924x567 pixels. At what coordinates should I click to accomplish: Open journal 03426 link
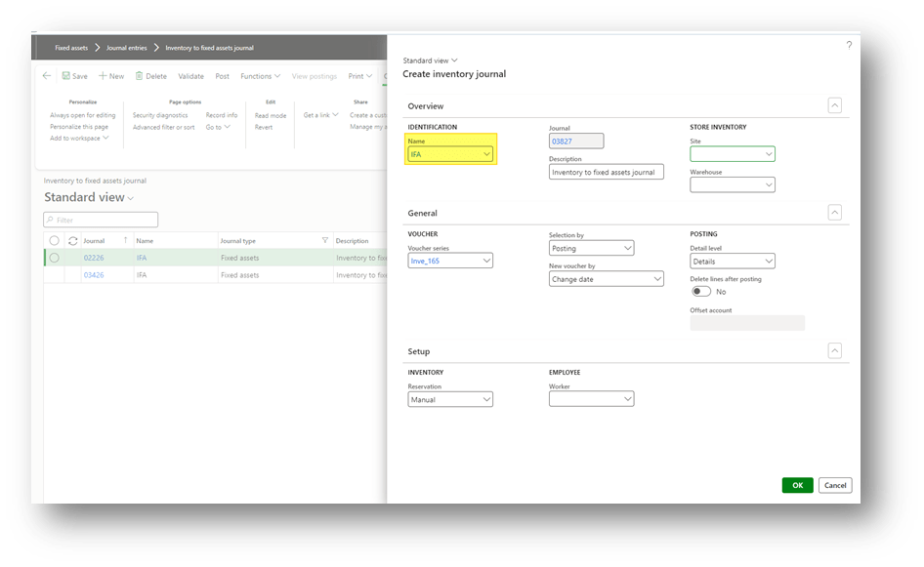point(94,275)
